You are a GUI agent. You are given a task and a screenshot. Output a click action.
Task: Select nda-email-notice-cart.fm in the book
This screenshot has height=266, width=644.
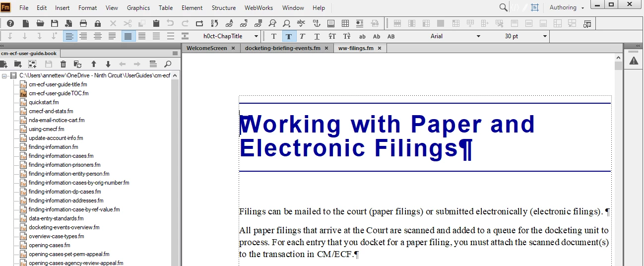click(57, 120)
